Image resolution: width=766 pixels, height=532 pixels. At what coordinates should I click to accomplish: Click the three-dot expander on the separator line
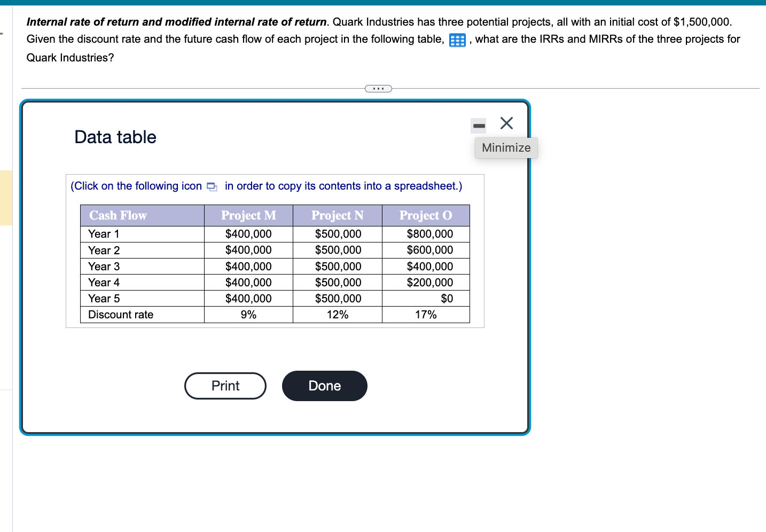[x=378, y=88]
